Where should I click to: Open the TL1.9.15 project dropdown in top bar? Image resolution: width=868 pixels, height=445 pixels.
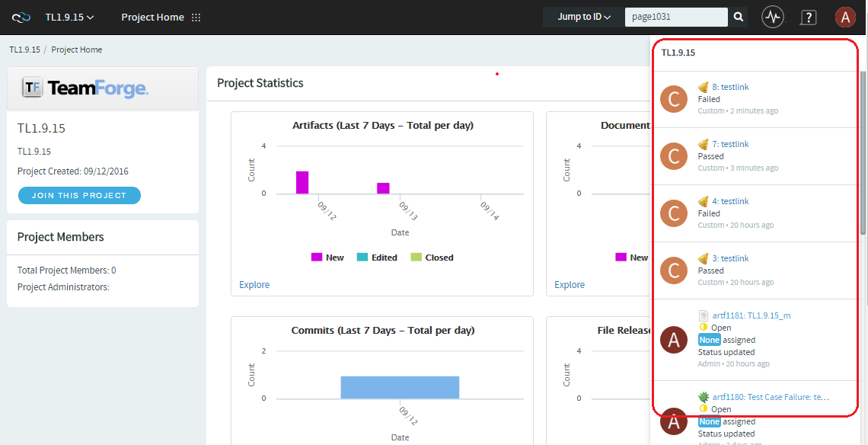pyautogui.click(x=70, y=18)
